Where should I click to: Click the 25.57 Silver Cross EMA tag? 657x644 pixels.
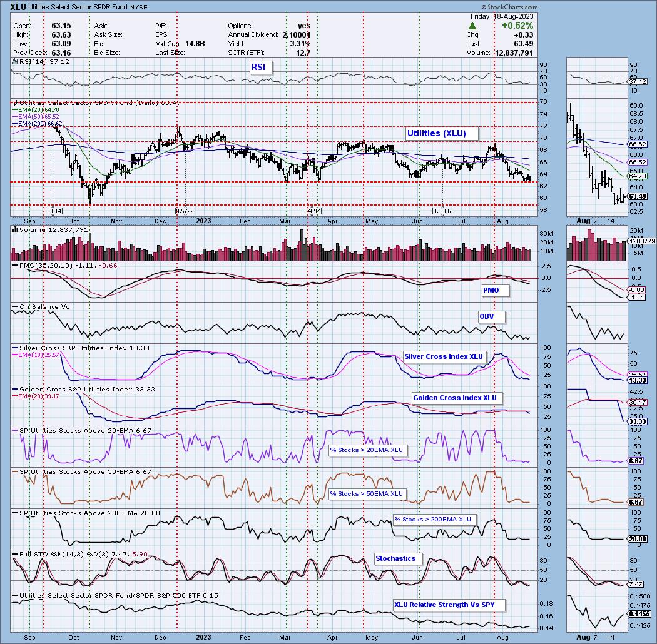[x=638, y=375]
